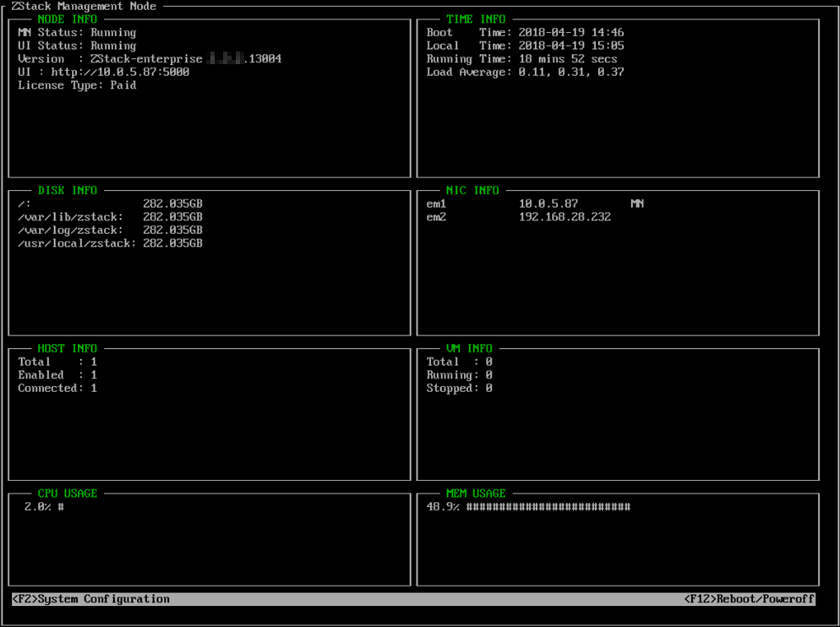The image size is (840, 627).
Task: Select the HOST INFO panel heading
Action: click(68, 348)
